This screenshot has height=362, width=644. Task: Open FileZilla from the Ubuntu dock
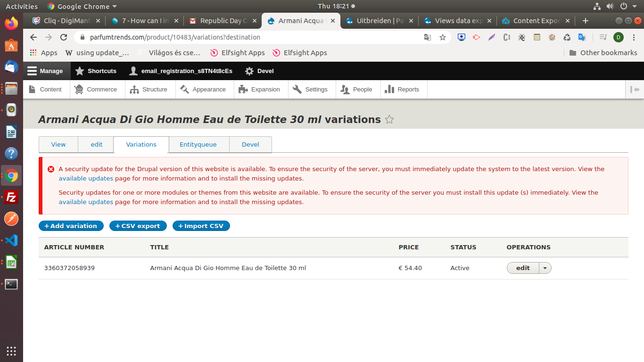pyautogui.click(x=11, y=197)
